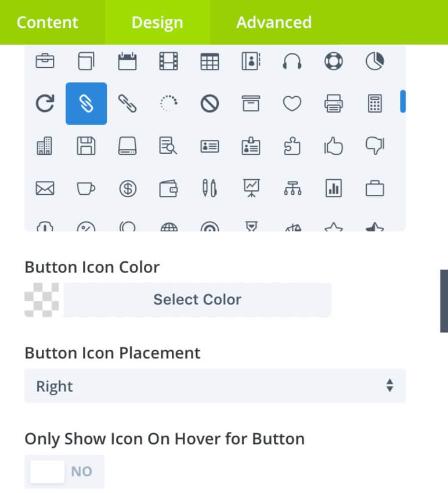448x493 pixels.
Task: Select the refresh arrow icon
Action: click(45, 103)
